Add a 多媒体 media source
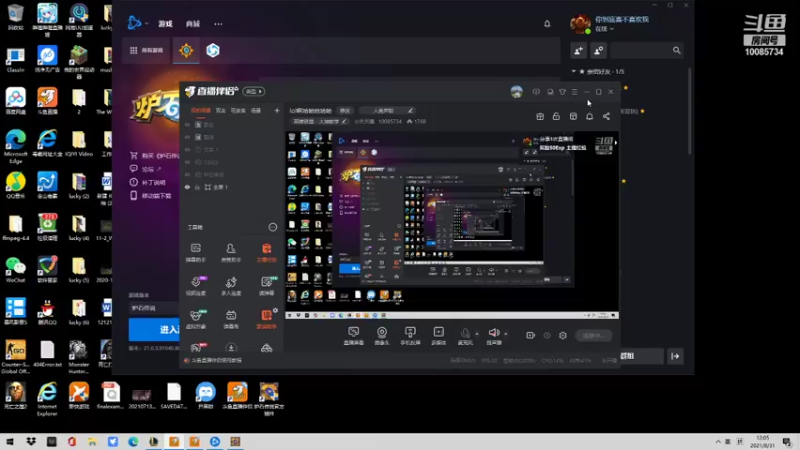800x450 pixels. click(x=438, y=336)
